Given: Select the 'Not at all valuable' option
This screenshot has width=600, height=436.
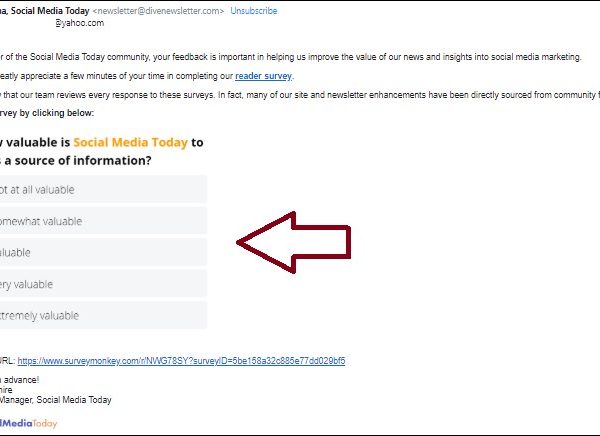Looking at the screenshot, I should coord(100,189).
